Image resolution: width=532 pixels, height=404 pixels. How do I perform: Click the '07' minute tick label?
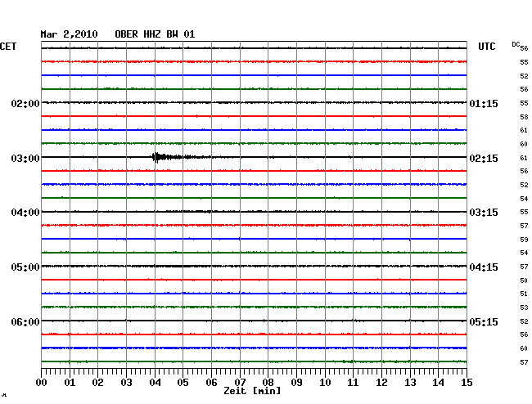click(240, 383)
